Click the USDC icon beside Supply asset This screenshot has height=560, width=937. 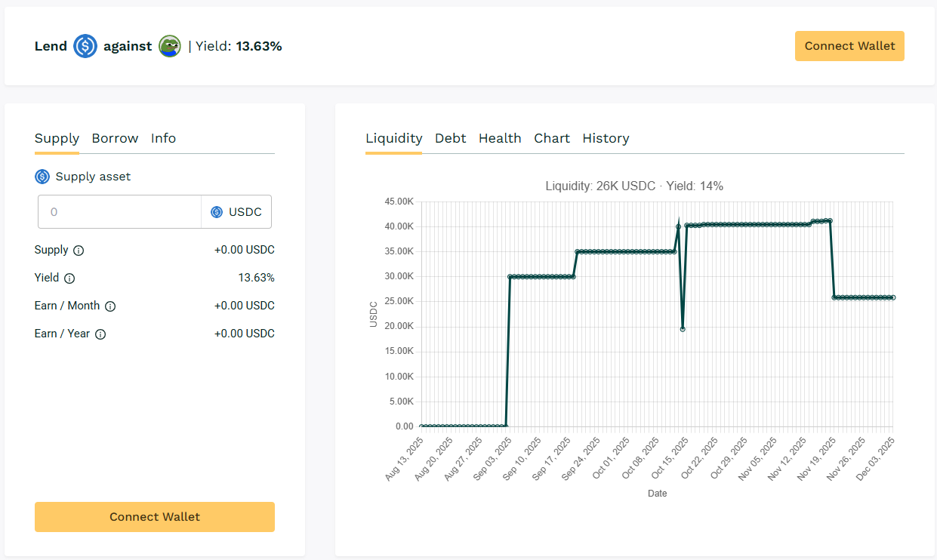pyautogui.click(x=42, y=177)
